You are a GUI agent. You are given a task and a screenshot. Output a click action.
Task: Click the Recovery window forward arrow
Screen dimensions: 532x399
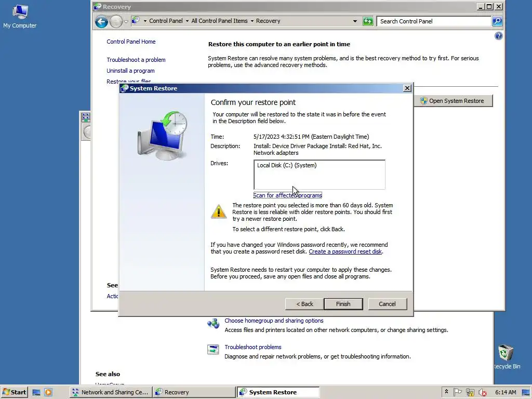pos(116,22)
